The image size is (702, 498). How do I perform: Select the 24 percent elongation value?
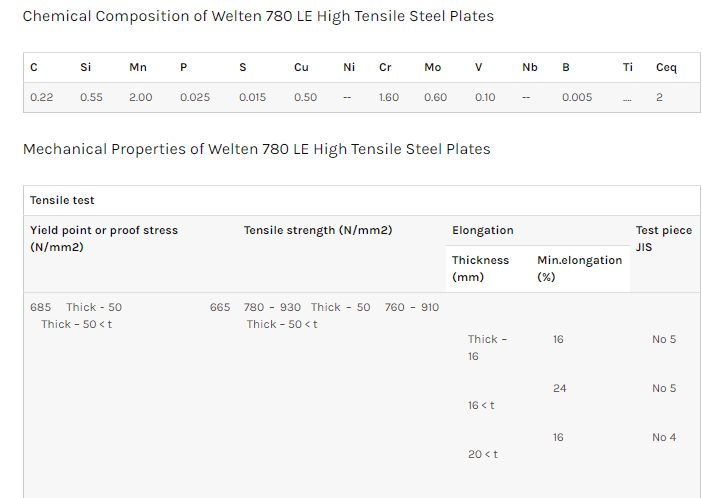pyautogui.click(x=559, y=388)
